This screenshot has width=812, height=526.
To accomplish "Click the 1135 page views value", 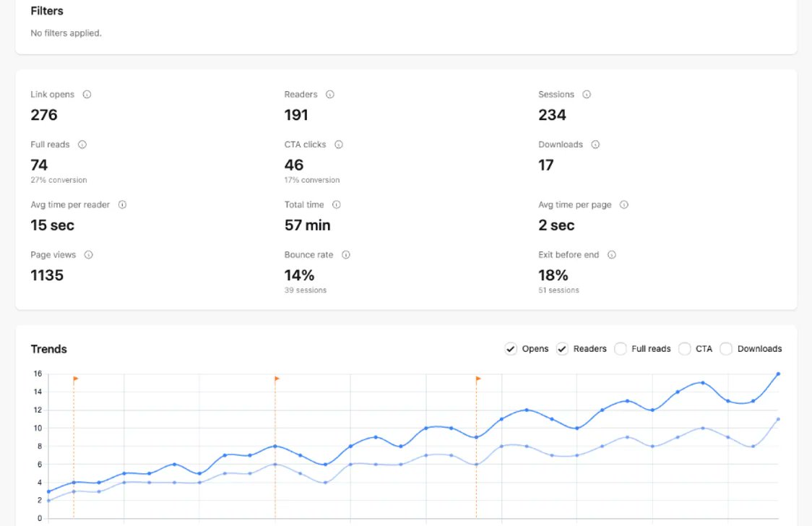I will coord(47,275).
